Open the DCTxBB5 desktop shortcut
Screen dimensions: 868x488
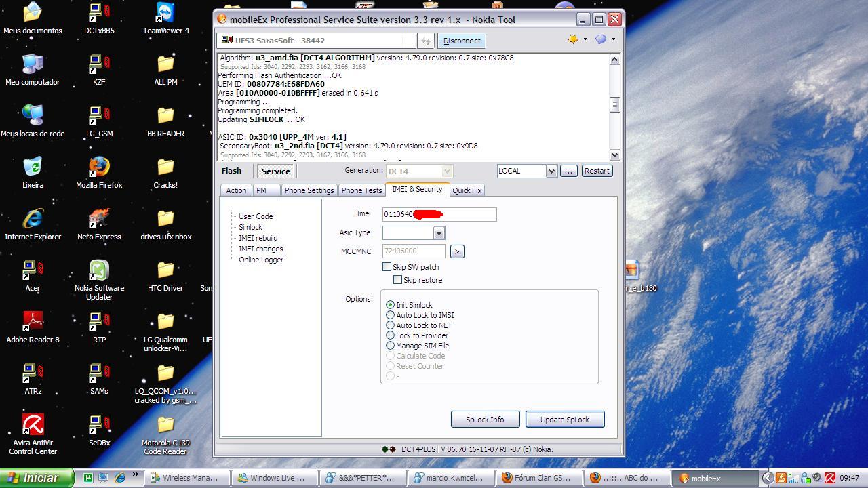click(x=99, y=18)
